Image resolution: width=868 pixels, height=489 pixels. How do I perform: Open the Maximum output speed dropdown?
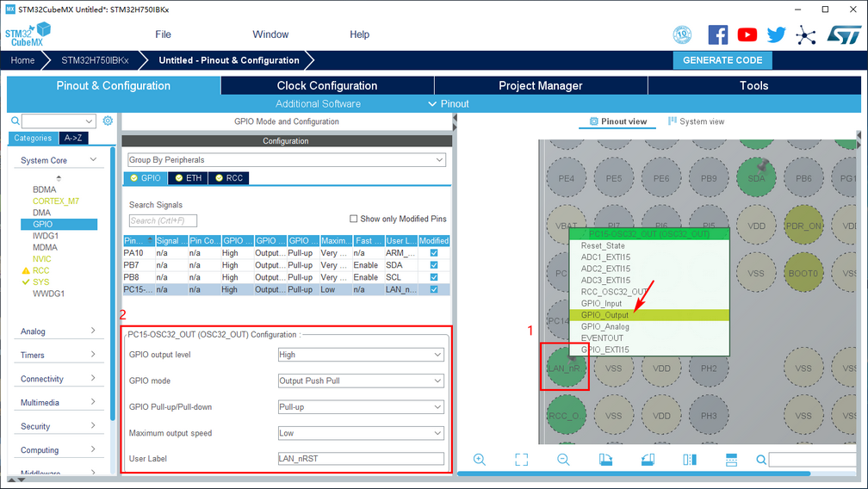pyautogui.click(x=361, y=433)
